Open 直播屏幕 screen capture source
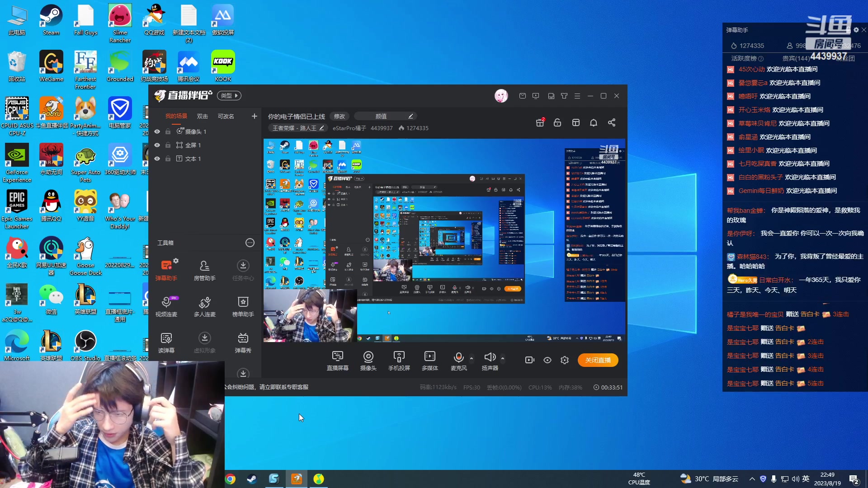This screenshot has width=868, height=488. [x=337, y=361]
